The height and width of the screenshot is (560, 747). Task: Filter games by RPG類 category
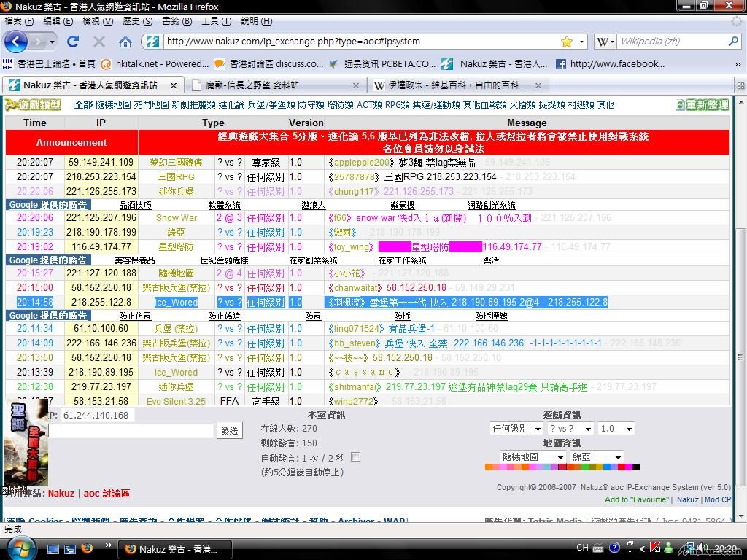point(397,105)
